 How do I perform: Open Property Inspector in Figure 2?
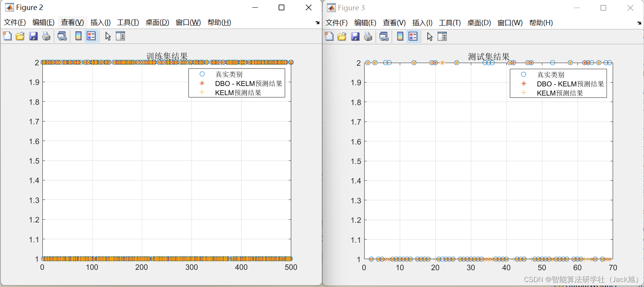pyautogui.click(x=120, y=36)
